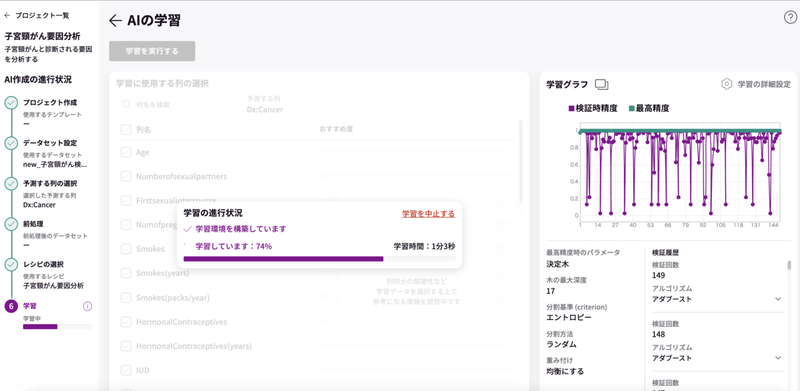Viewport: 800px width, 391px height.
Task: Click the search magnifier icon in 列名を検索
Action: pos(126,104)
